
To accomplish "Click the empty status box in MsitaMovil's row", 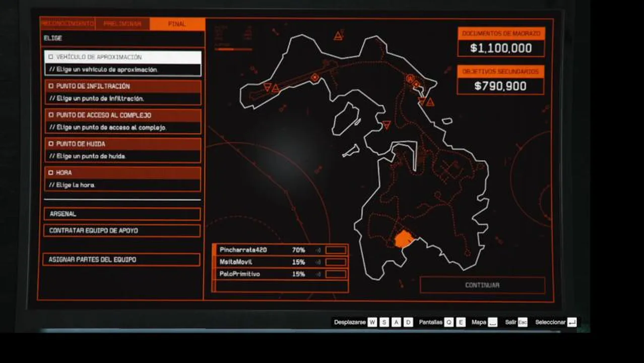I will [x=336, y=262].
